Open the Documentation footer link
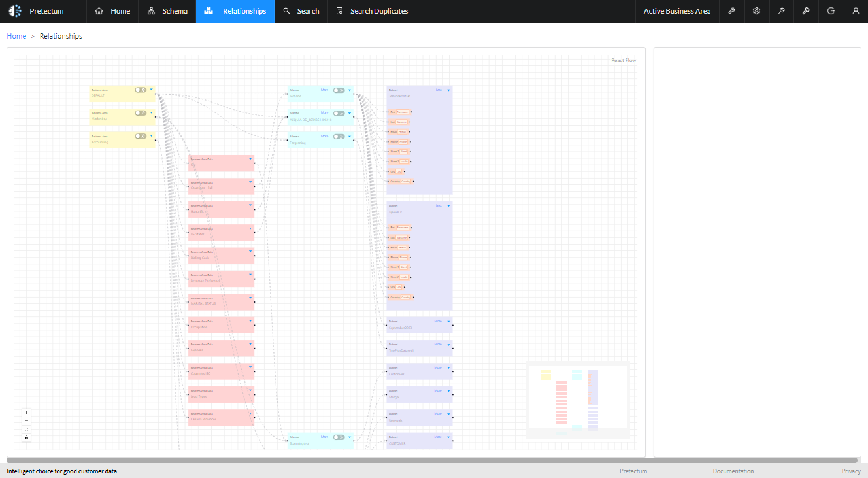 click(733, 471)
